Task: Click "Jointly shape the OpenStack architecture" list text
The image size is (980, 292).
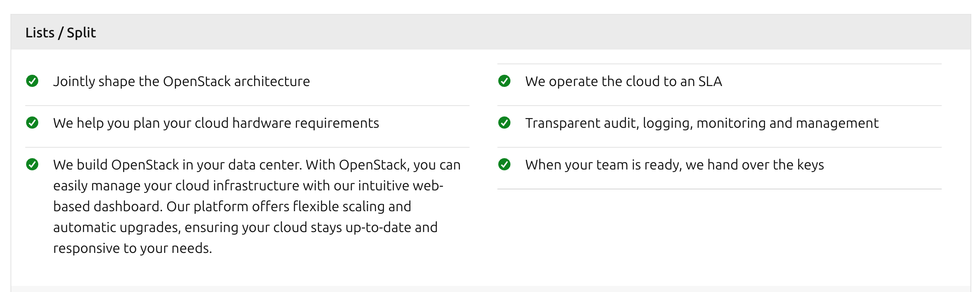Action: click(181, 81)
